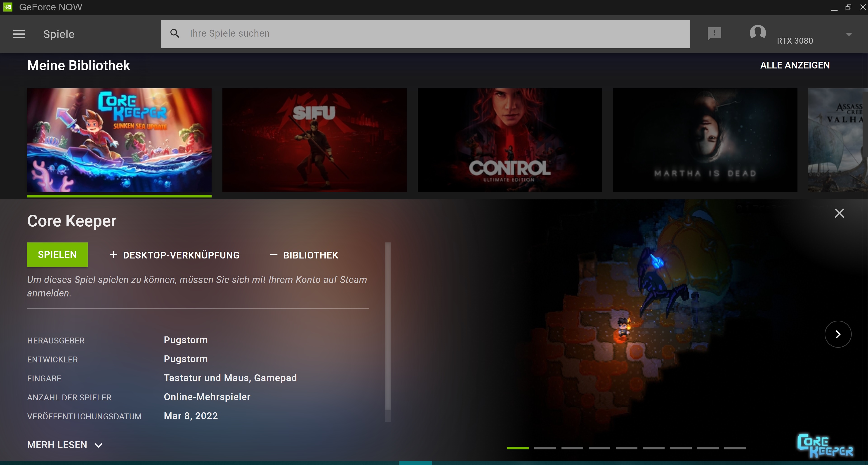Viewport: 868px width, 465px height.
Task: Close the Core Keeper details panel
Action: [839, 213]
